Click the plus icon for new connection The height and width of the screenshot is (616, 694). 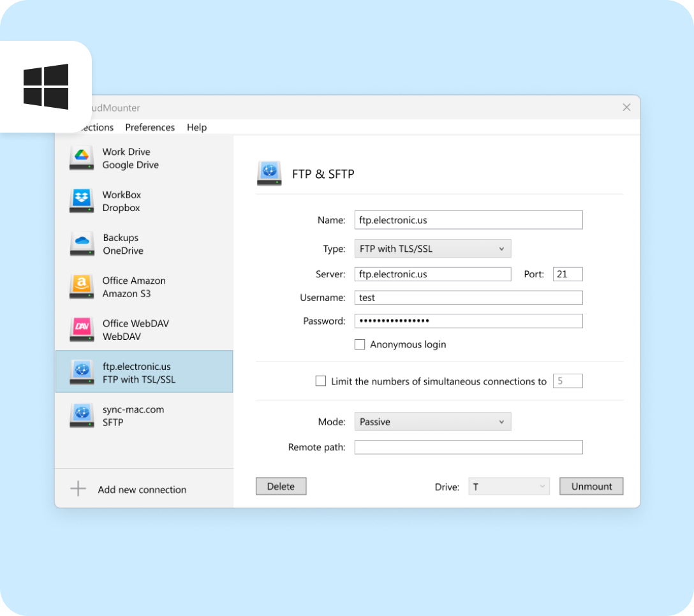[x=78, y=489]
